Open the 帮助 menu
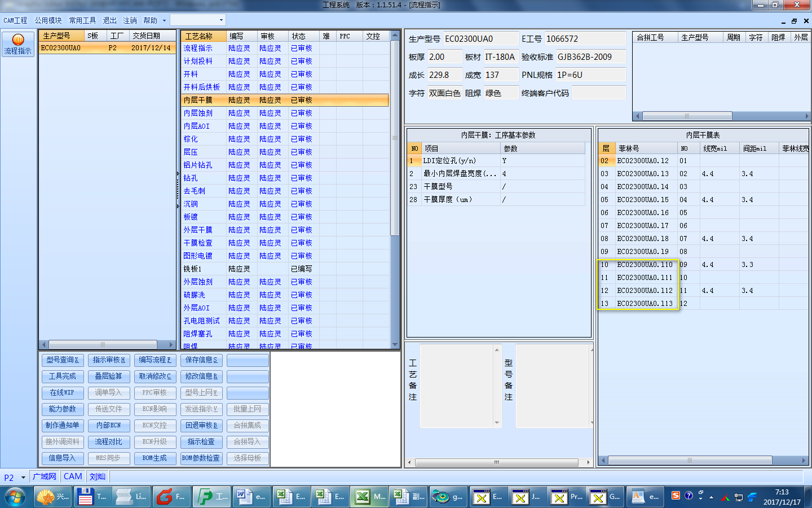 [x=150, y=20]
